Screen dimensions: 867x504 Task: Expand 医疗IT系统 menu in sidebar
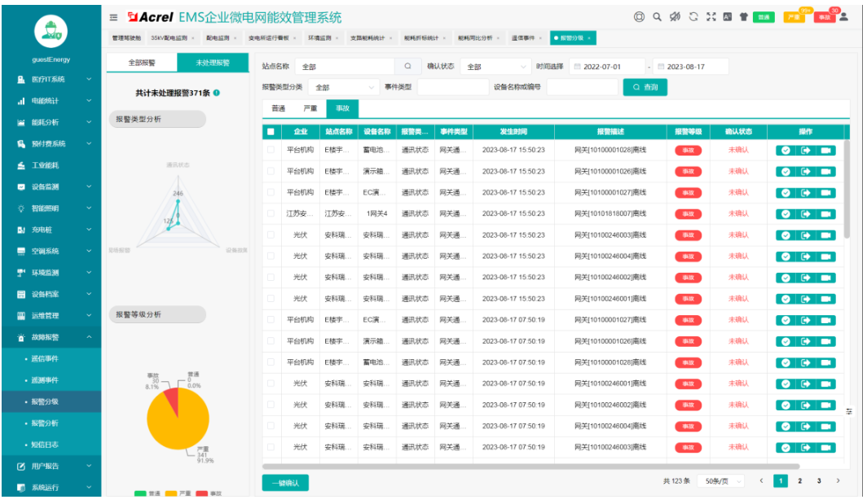51,80
